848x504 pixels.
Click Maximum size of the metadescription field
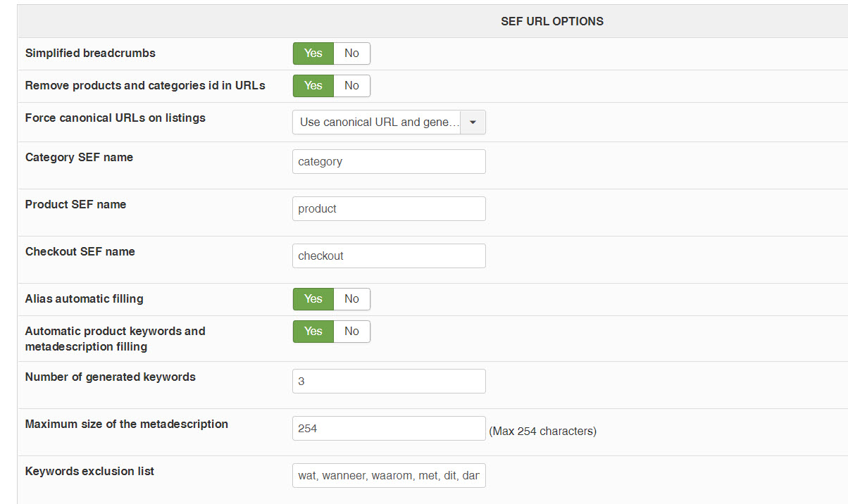[389, 429]
